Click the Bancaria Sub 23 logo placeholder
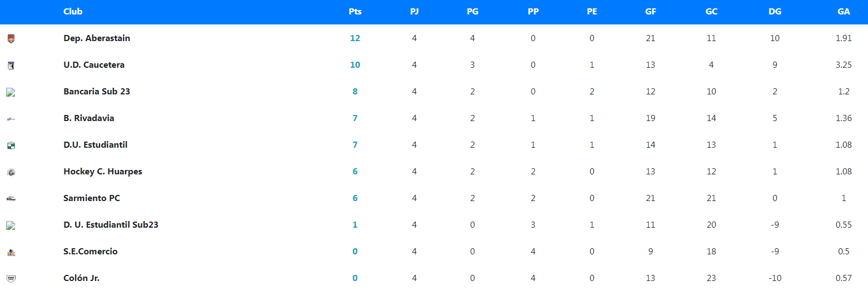The width and height of the screenshot is (868, 291). (10, 92)
